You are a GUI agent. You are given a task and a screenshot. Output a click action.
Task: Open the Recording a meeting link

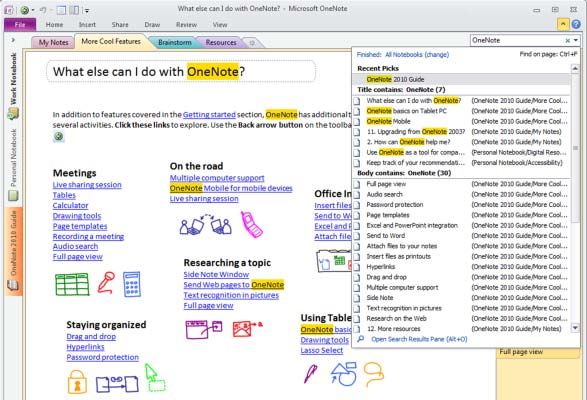pos(88,236)
